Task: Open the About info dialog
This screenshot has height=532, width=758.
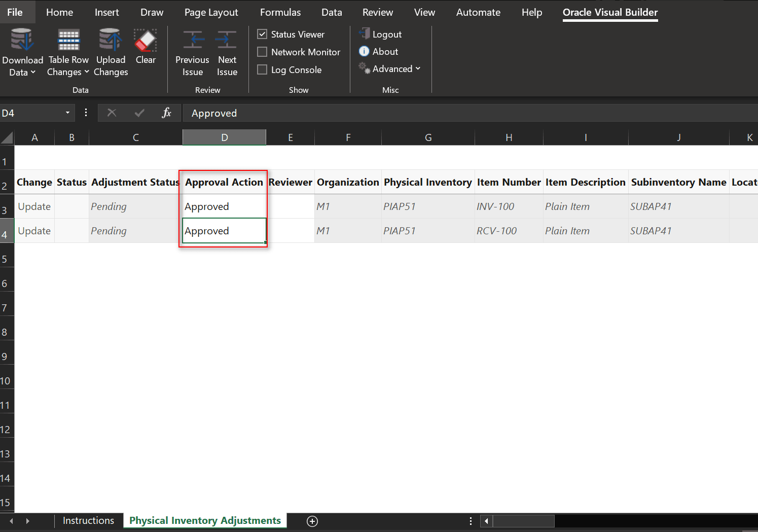Action: 378,51
